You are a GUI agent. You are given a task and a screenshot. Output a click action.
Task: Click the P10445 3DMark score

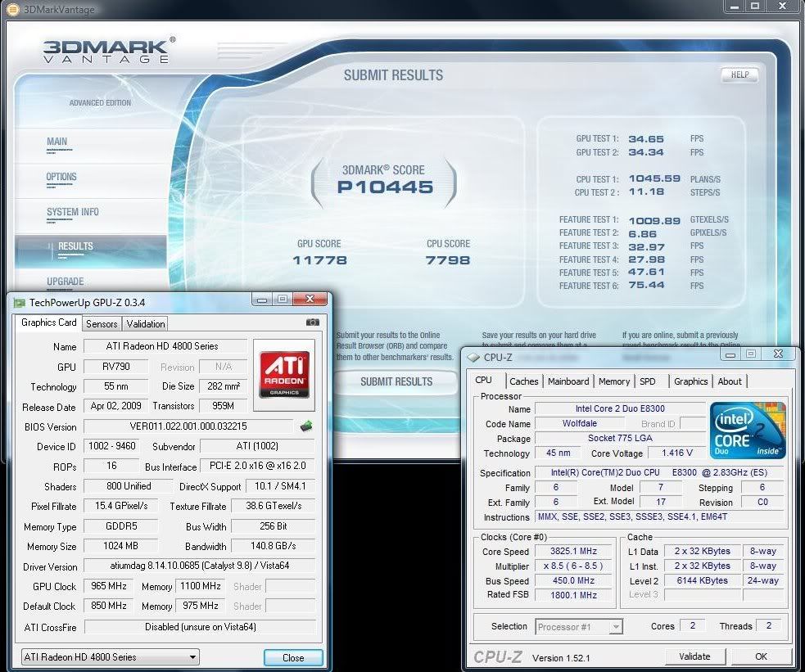tap(385, 187)
